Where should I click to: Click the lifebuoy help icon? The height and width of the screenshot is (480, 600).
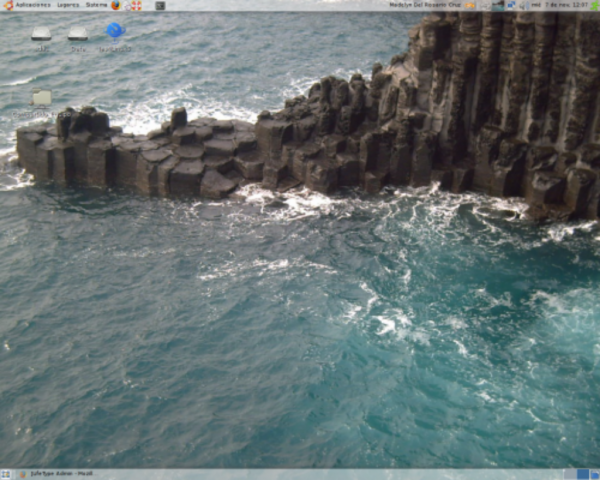click(137, 5)
